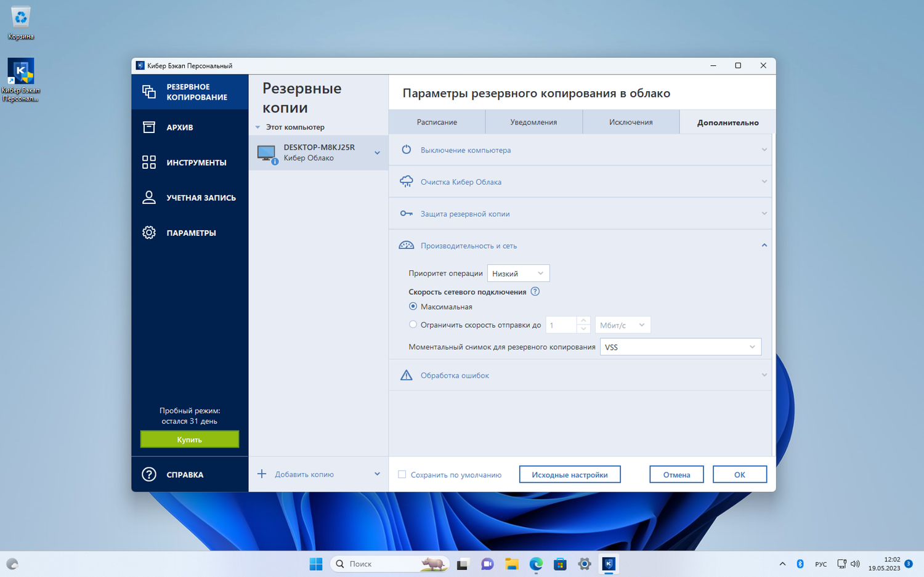Switch to the Notifications tab
Screen dimensions: 924x577
click(x=533, y=122)
